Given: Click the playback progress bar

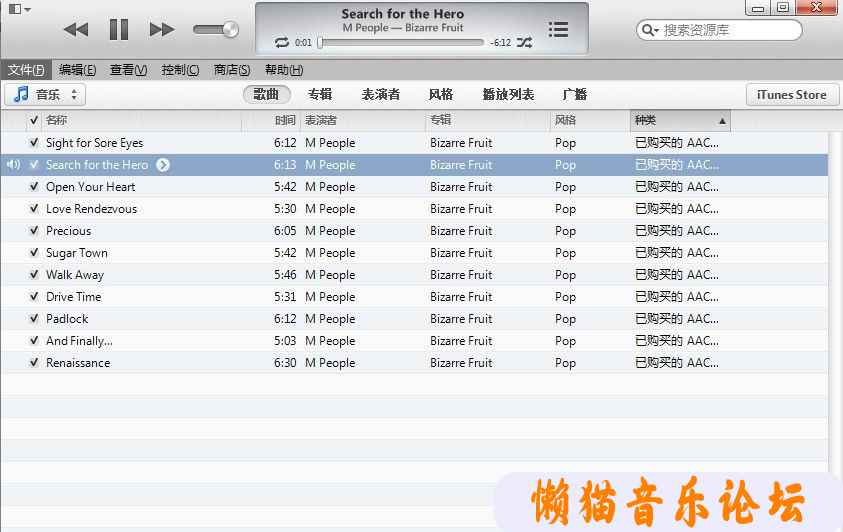Looking at the screenshot, I should tap(402, 42).
